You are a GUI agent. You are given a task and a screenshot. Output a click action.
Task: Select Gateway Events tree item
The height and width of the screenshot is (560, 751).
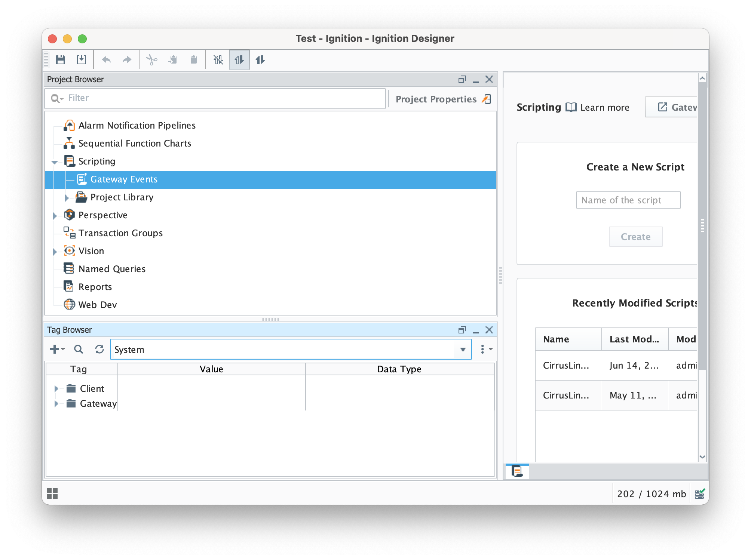pyautogui.click(x=270, y=179)
